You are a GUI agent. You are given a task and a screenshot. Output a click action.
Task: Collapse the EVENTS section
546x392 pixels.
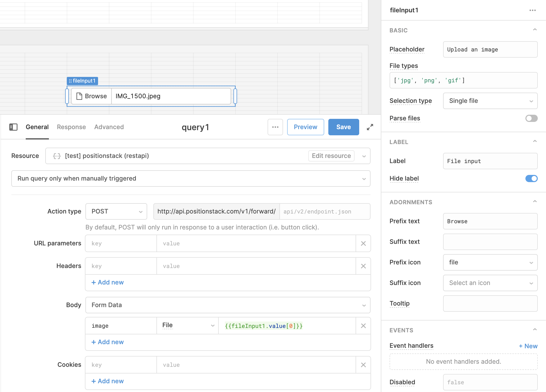click(535, 330)
